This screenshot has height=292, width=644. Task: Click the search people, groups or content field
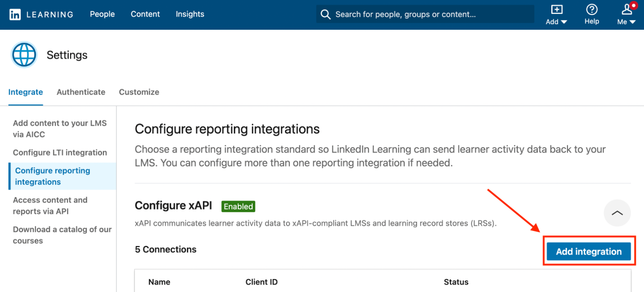425,14
